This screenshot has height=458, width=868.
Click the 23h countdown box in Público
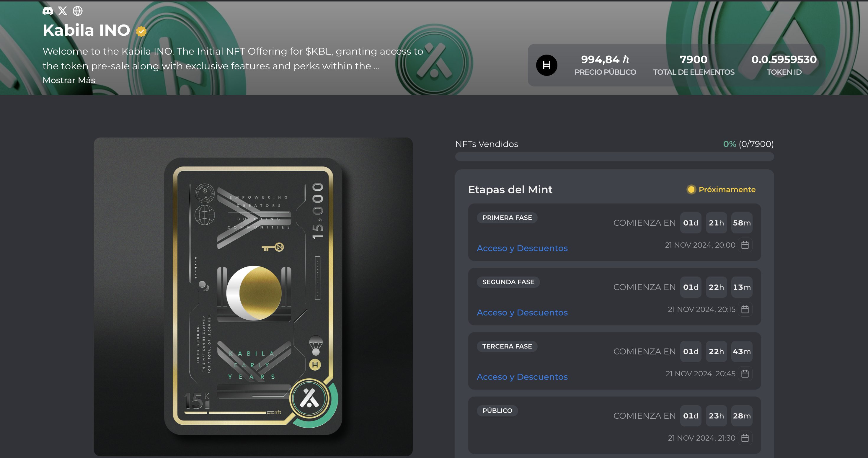pyautogui.click(x=716, y=416)
